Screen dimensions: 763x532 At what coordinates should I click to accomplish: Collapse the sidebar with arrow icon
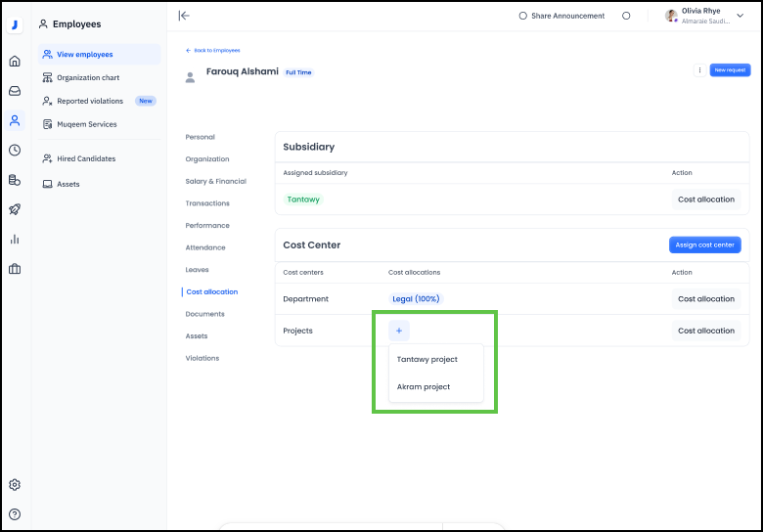(184, 16)
